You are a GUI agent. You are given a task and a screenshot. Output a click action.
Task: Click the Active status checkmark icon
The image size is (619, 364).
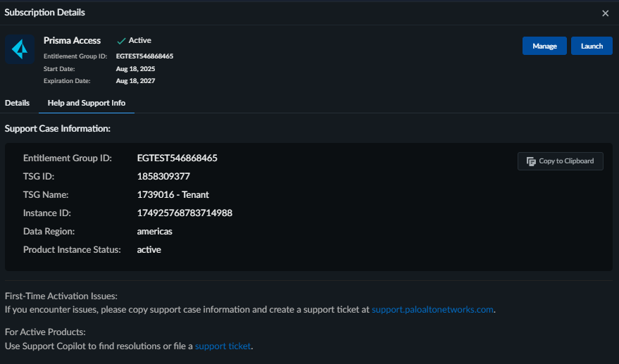121,41
